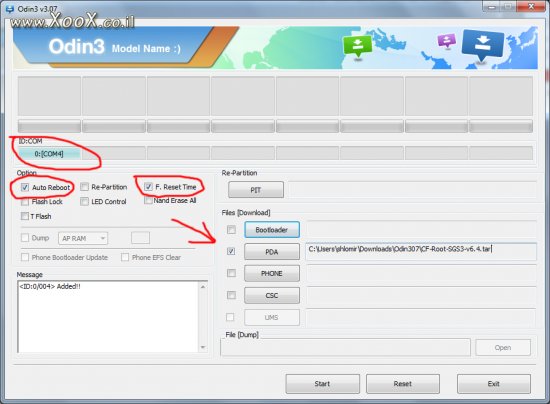
Task: Click the green download banner icon
Action: [357, 46]
